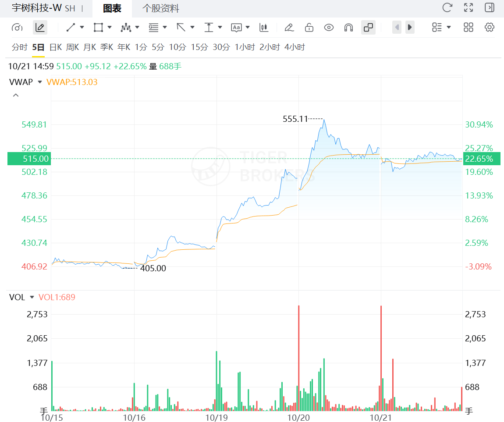Screen dimensions: 504x422
Task: Select the Fibonacci levels tool
Action: [154, 28]
